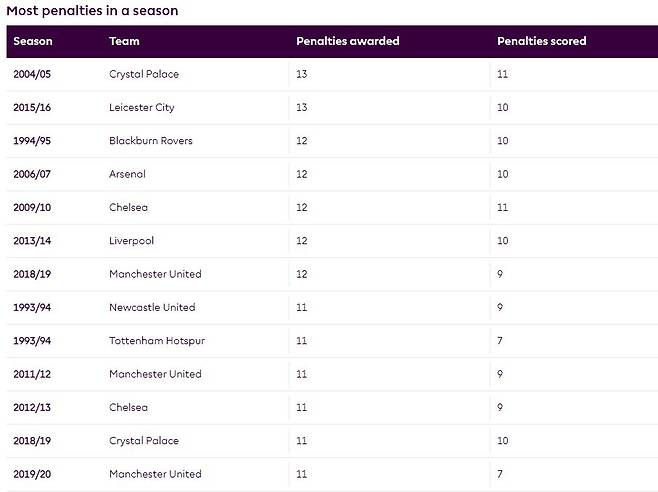
Task: Select the 2011/12 season cell
Action: pyautogui.click(x=32, y=374)
